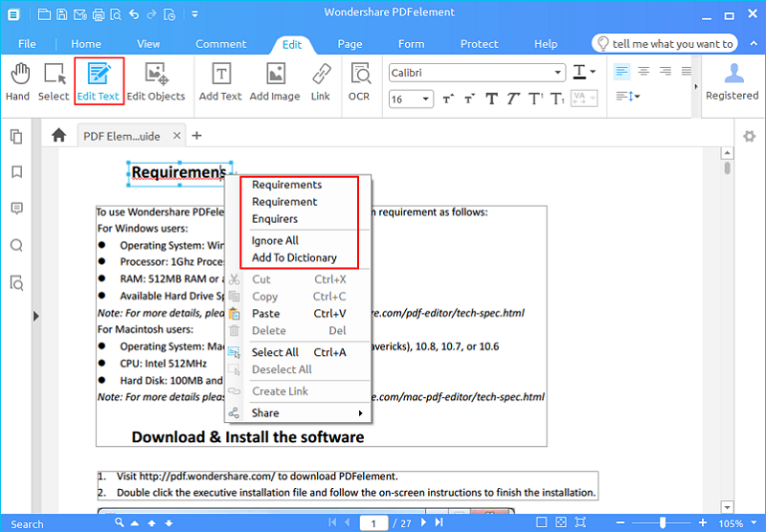Screen dimensions: 766x532
Task: Close the PDF Elem...uide tab
Action: (177, 135)
